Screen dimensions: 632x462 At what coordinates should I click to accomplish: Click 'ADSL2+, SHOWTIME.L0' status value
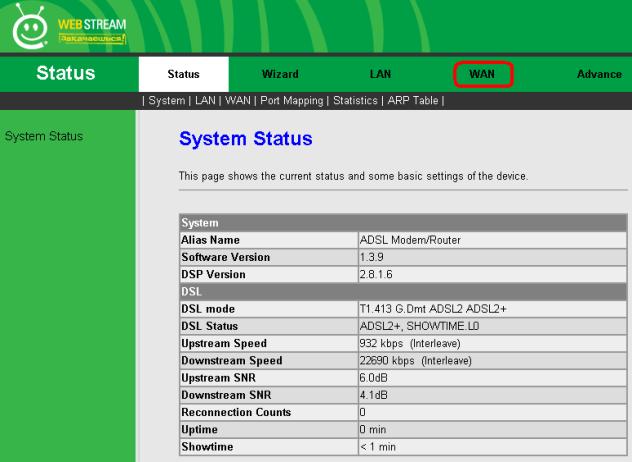tap(419, 326)
